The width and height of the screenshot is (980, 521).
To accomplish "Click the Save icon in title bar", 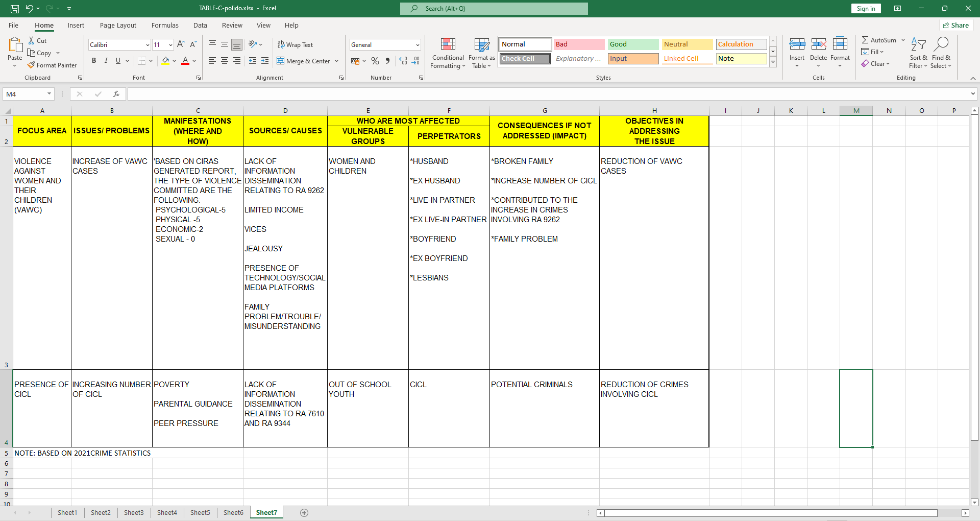I will [15, 9].
